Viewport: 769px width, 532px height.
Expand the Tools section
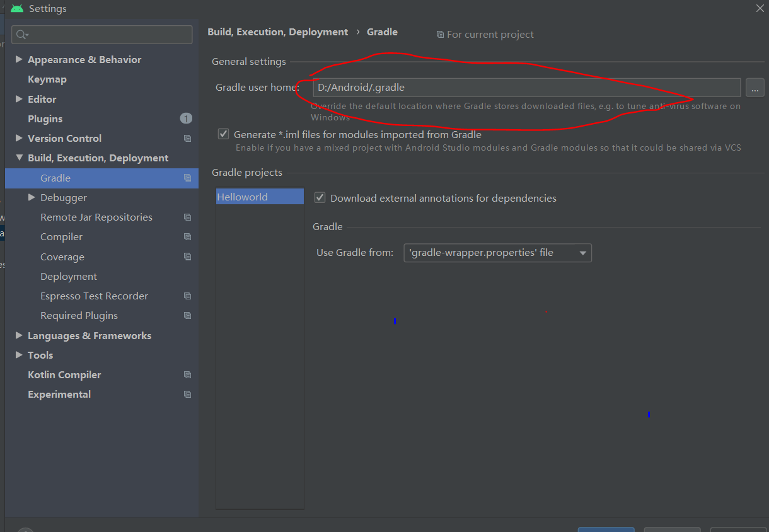(19, 355)
